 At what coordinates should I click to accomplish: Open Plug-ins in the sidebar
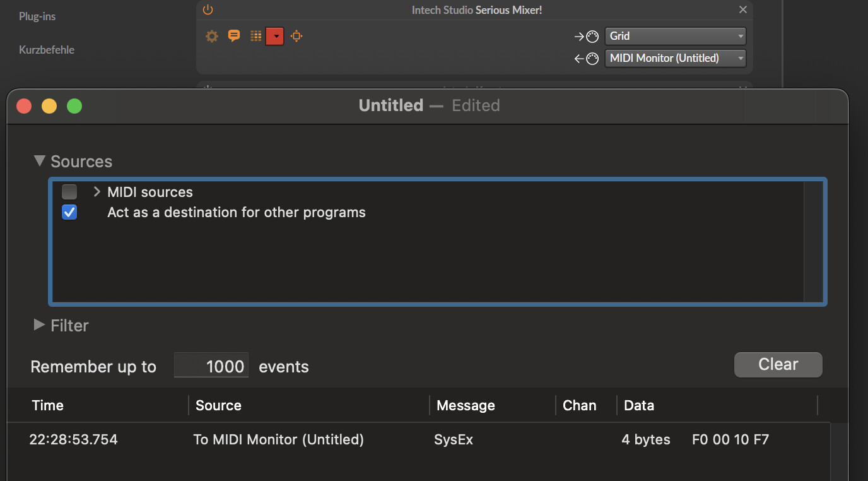tap(37, 16)
